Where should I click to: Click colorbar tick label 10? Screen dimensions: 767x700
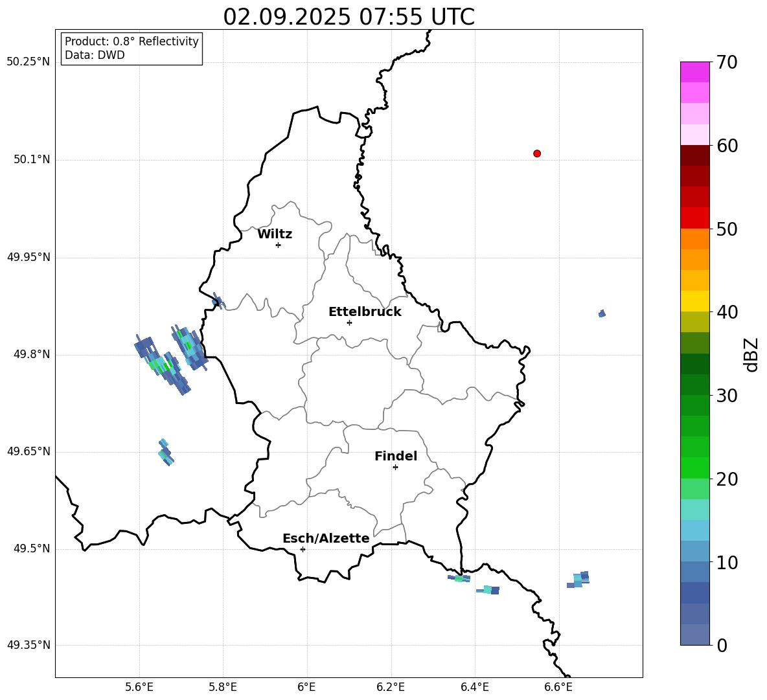pyautogui.click(x=727, y=562)
